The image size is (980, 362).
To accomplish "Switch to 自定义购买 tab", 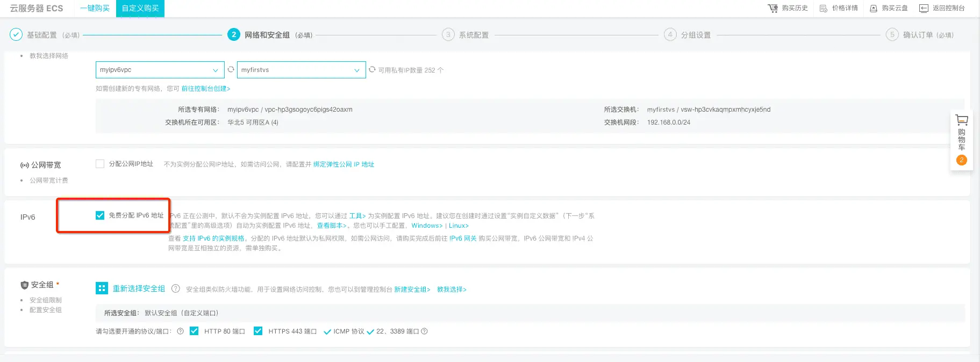I will 140,8.
